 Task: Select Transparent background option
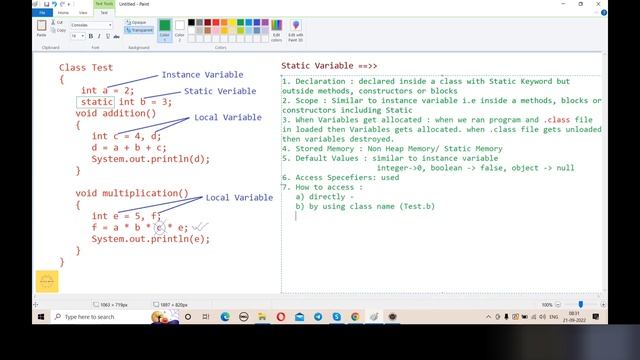[139, 30]
